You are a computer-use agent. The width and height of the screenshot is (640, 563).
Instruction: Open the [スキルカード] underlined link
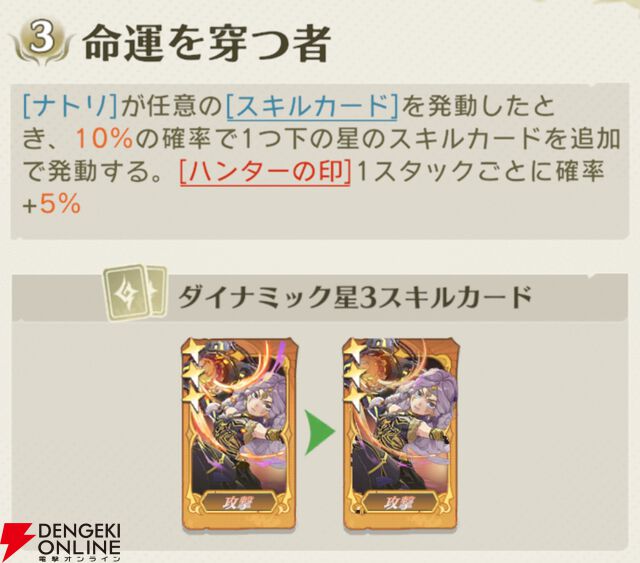(x=312, y=107)
